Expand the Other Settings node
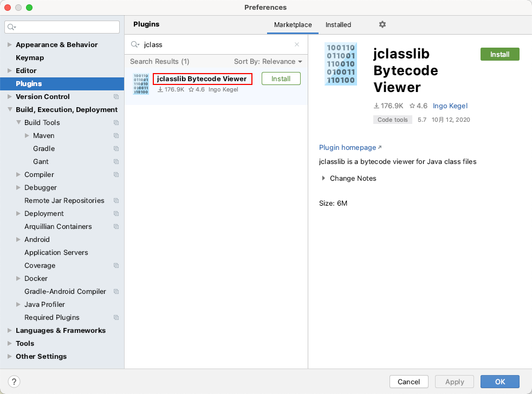Screen dimensions: 532x394 pyautogui.click(x=10, y=356)
